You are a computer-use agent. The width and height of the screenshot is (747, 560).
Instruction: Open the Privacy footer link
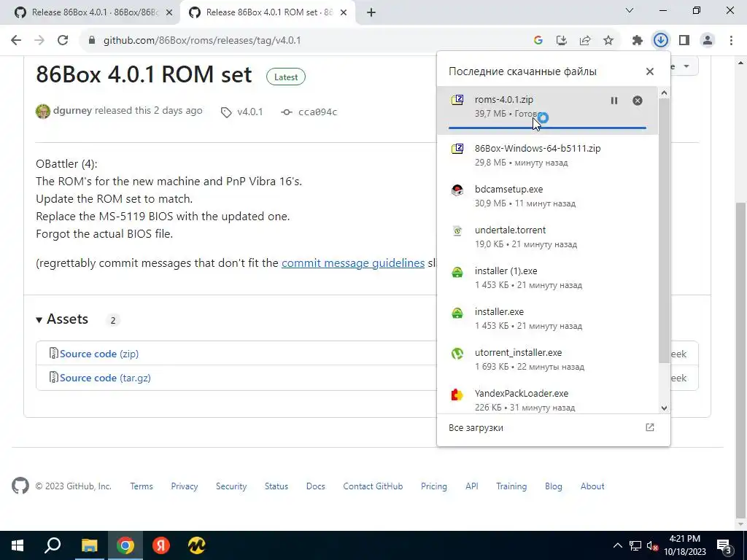185,486
